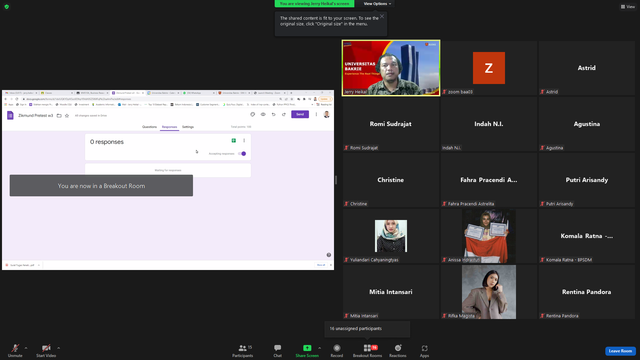
Task: Switch to the Settings tab in Google Forms
Action: pos(188,127)
